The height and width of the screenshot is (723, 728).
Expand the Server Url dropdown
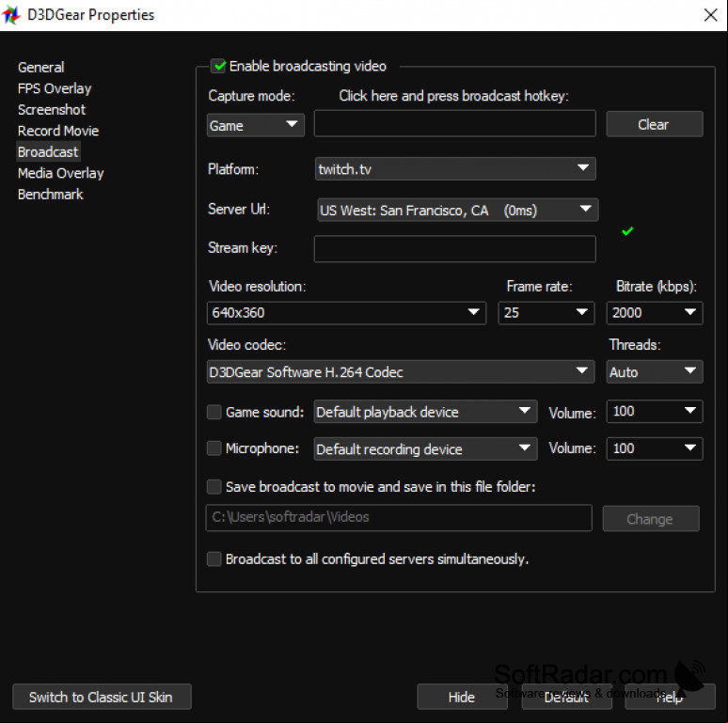(x=458, y=210)
